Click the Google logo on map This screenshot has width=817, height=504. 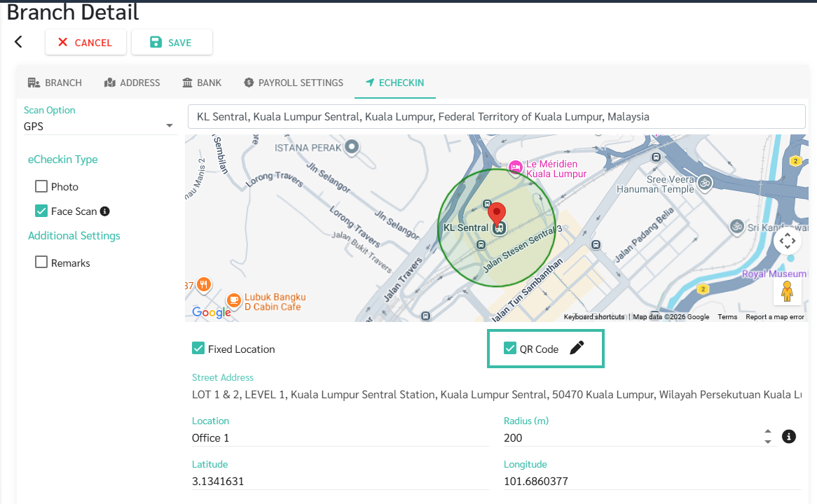click(212, 312)
